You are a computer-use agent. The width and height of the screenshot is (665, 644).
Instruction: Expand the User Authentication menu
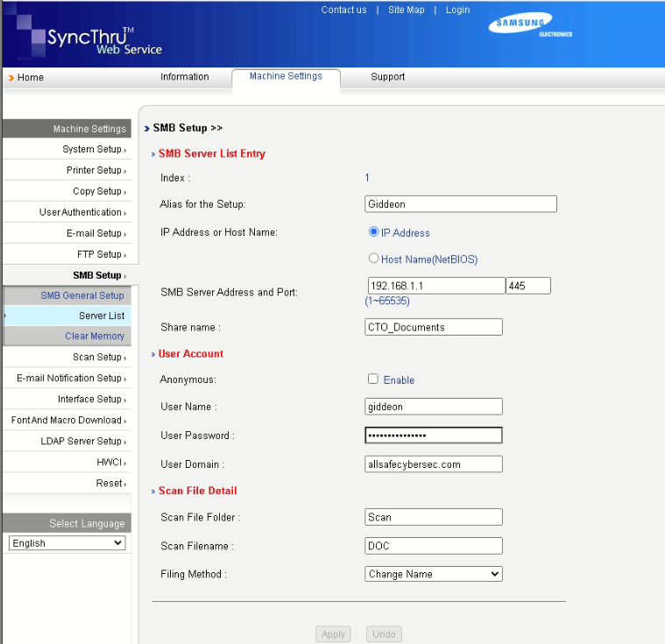(82, 212)
